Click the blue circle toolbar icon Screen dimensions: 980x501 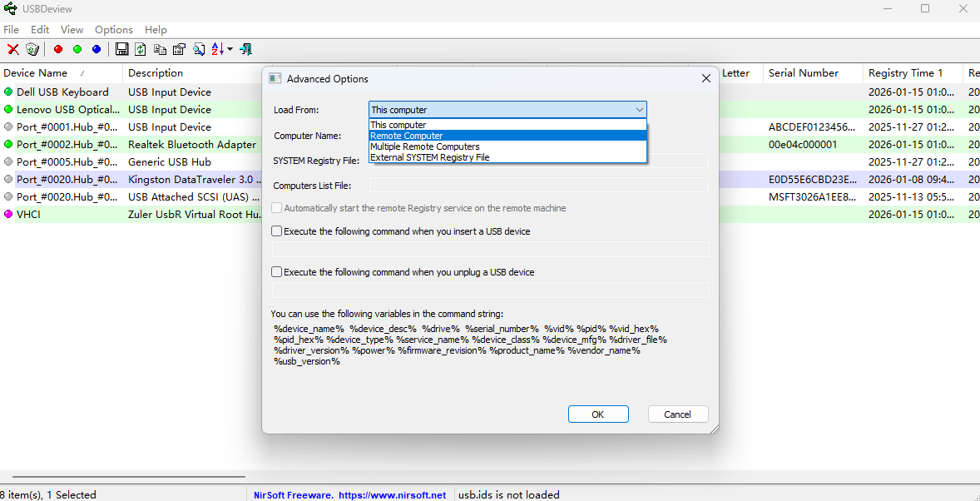coord(97,49)
